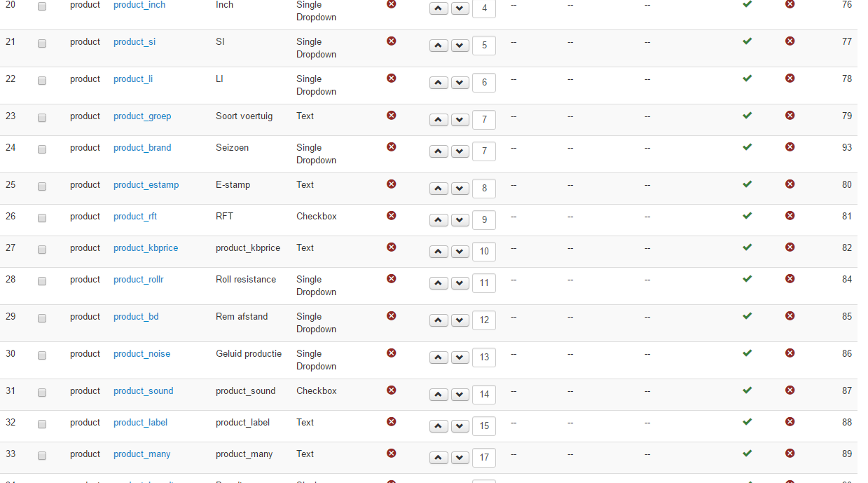The image size is (868, 483).
Task: Open the product_noise field link
Action: point(142,354)
